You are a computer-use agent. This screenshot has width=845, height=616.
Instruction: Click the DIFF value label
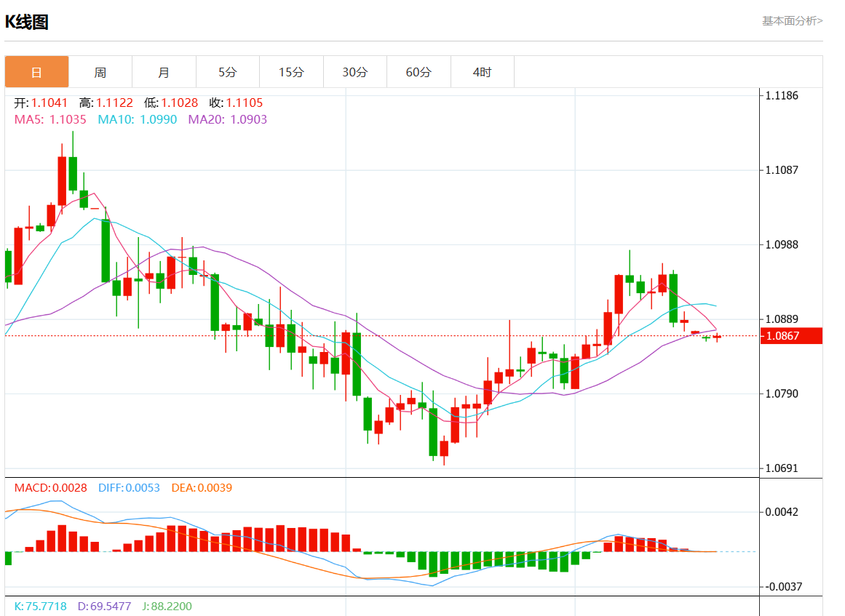[129, 488]
